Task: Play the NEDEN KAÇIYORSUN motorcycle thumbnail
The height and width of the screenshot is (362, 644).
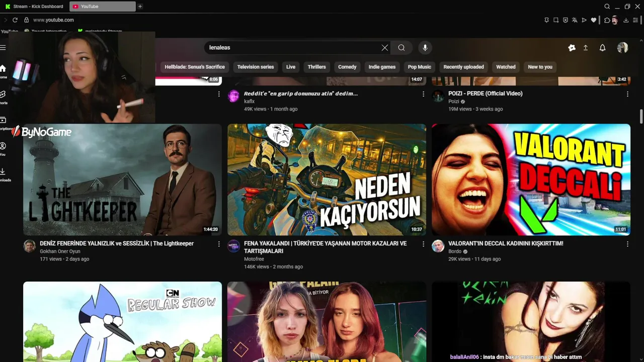Action: point(327,179)
